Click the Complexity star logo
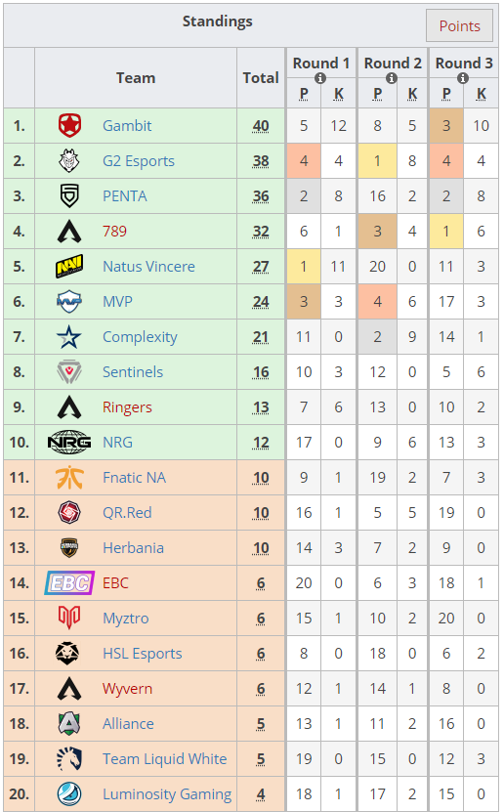 click(69, 337)
